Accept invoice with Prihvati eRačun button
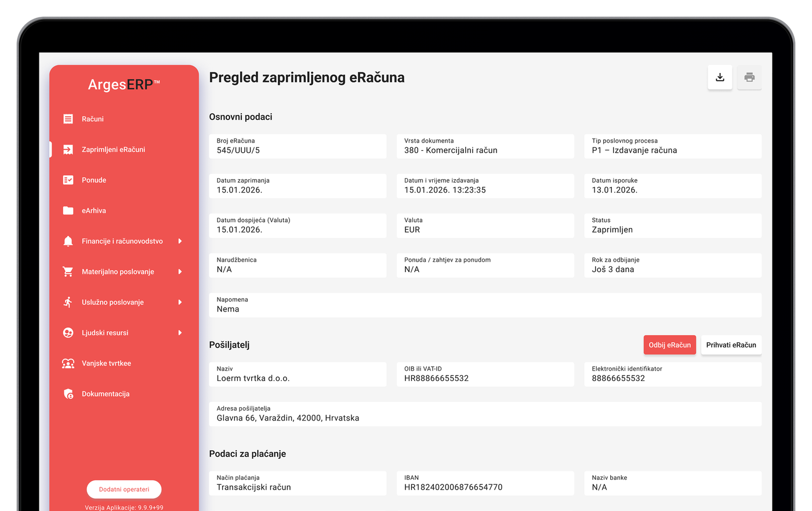This screenshot has width=812, height=511. tap(731, 345)
